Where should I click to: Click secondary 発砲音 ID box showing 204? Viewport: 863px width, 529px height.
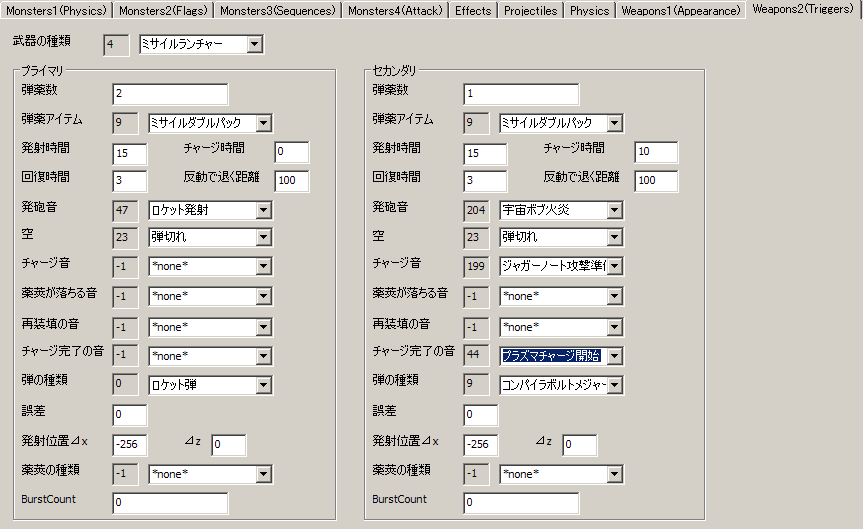(x=476, y=210)
